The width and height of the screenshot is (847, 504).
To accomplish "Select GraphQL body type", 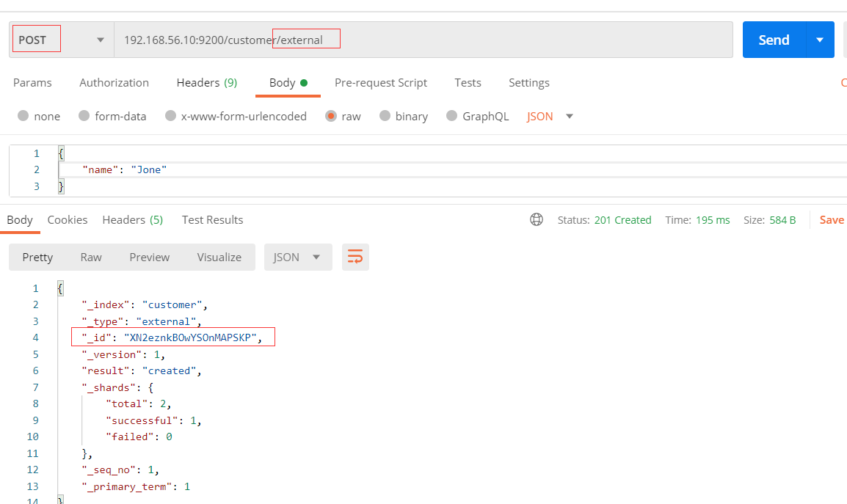I will click(x=478, y=116).
